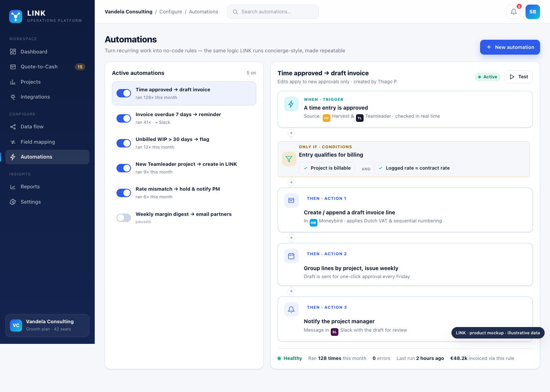
Task: Click Automations breadcrumb
Action: [x=204, y=12]
